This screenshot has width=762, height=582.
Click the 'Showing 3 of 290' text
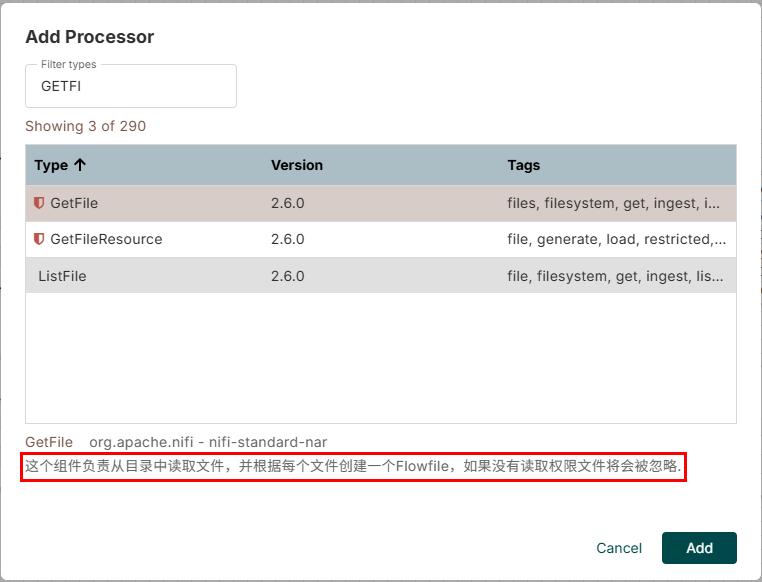(86, 126)
